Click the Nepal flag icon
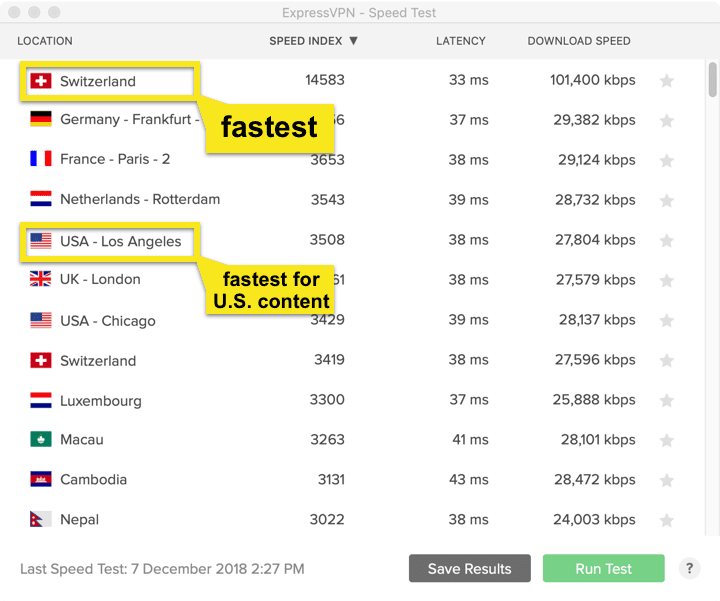 [x=40, y=519]
